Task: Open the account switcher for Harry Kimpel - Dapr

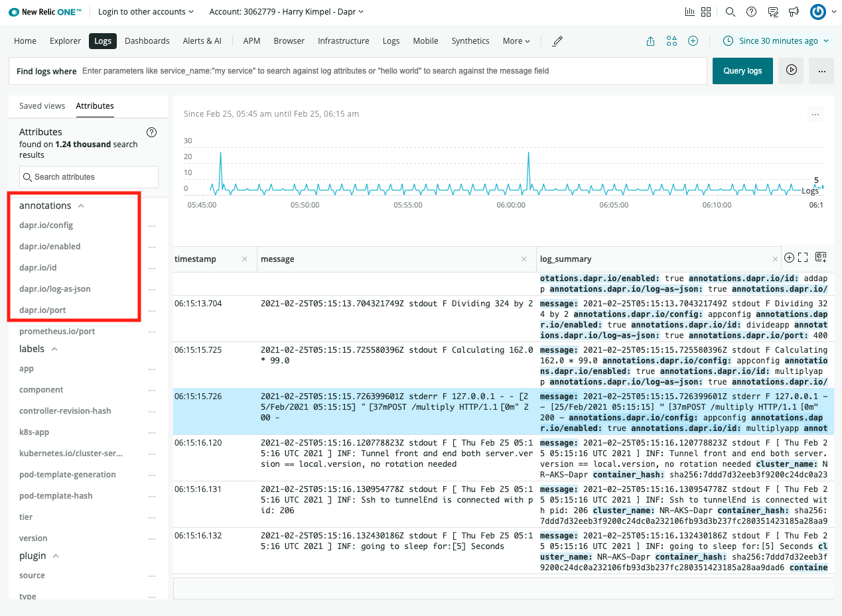Action: pos(286,11)
